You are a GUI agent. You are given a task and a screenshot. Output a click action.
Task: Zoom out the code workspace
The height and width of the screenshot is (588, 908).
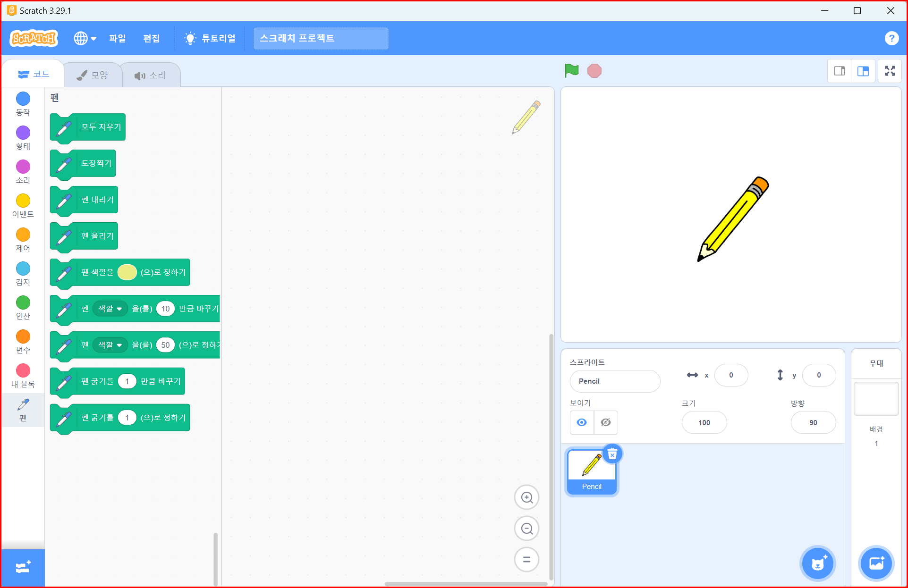526,529
